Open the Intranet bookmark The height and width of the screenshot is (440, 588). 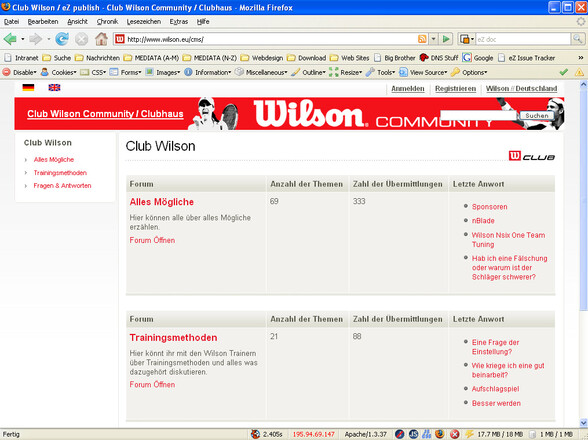point(21,58)
